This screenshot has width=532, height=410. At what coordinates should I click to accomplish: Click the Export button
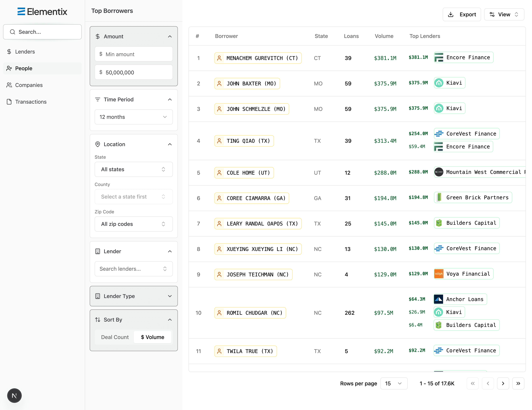coord(462,14)
